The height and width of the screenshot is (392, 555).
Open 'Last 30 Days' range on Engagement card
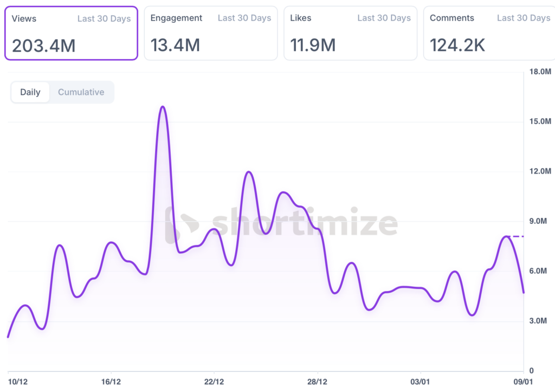coord(244,18)
